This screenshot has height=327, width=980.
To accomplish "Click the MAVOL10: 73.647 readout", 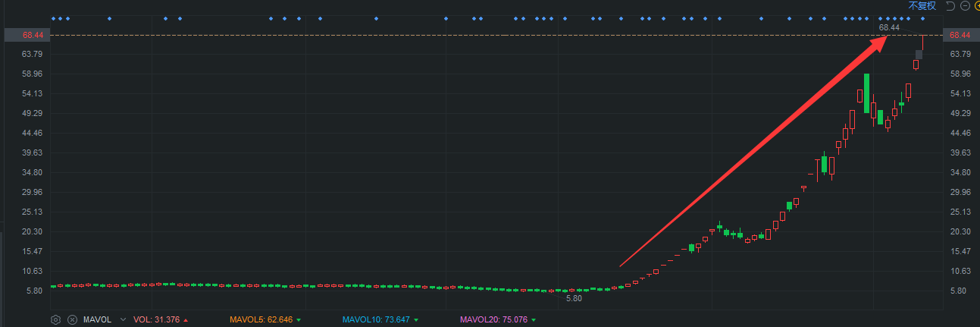I will [376, 319].
